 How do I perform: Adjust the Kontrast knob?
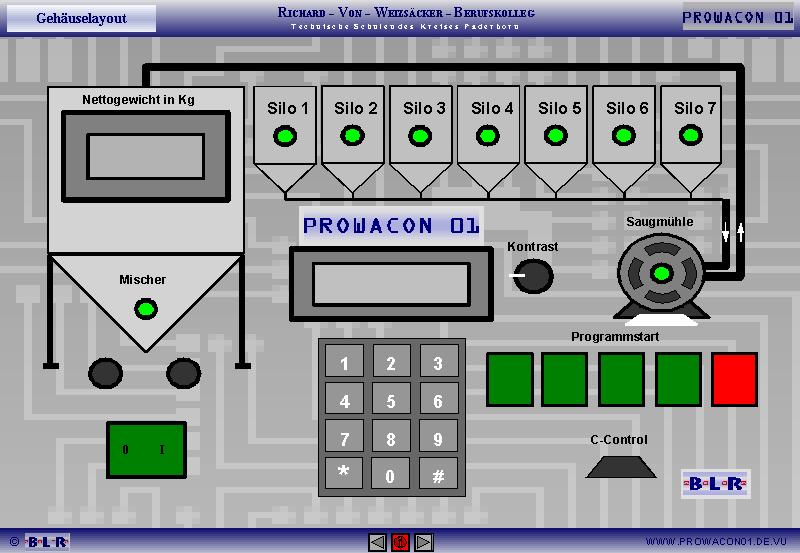coord(534,275)
